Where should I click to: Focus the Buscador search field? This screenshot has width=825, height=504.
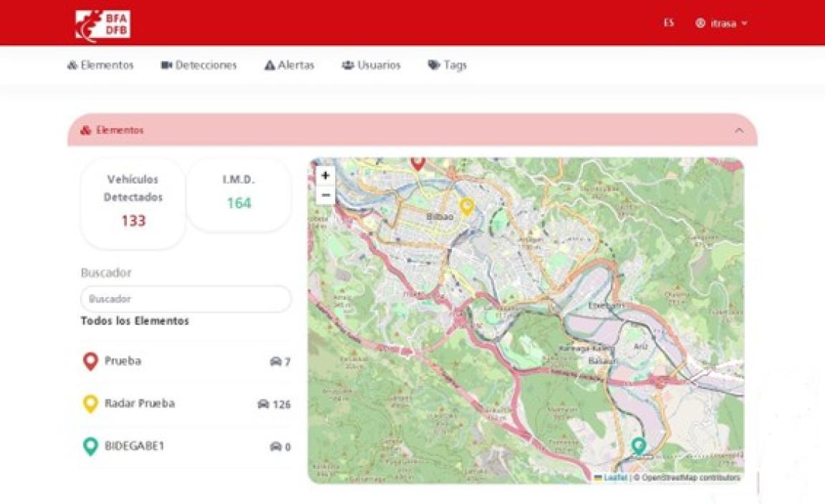click(185, 299)
